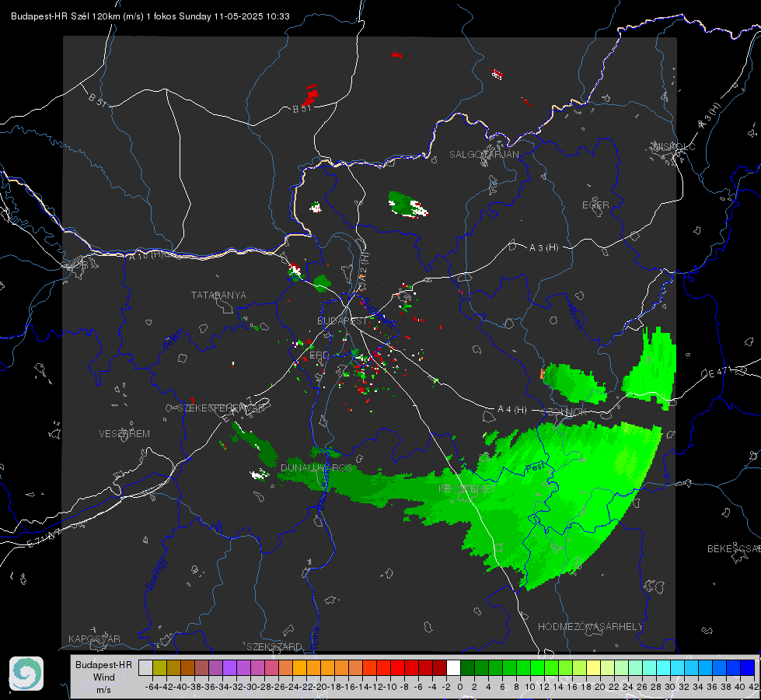Click the '20' legend value
The image size is (761, 700).
[x=600, y=687]
